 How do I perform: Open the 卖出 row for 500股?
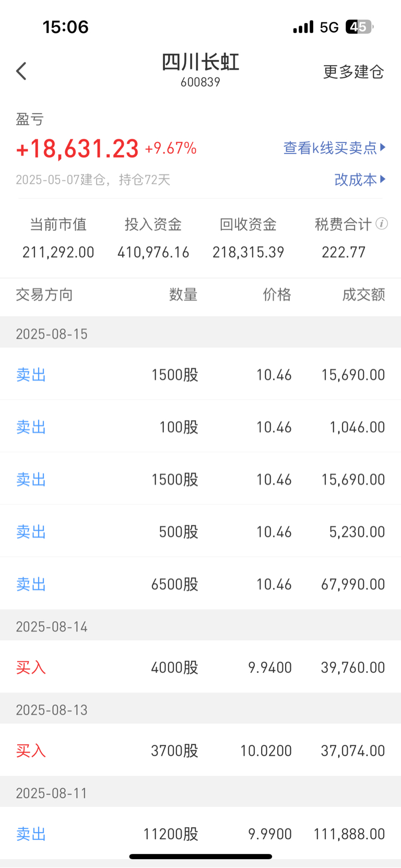click(200, 532)
